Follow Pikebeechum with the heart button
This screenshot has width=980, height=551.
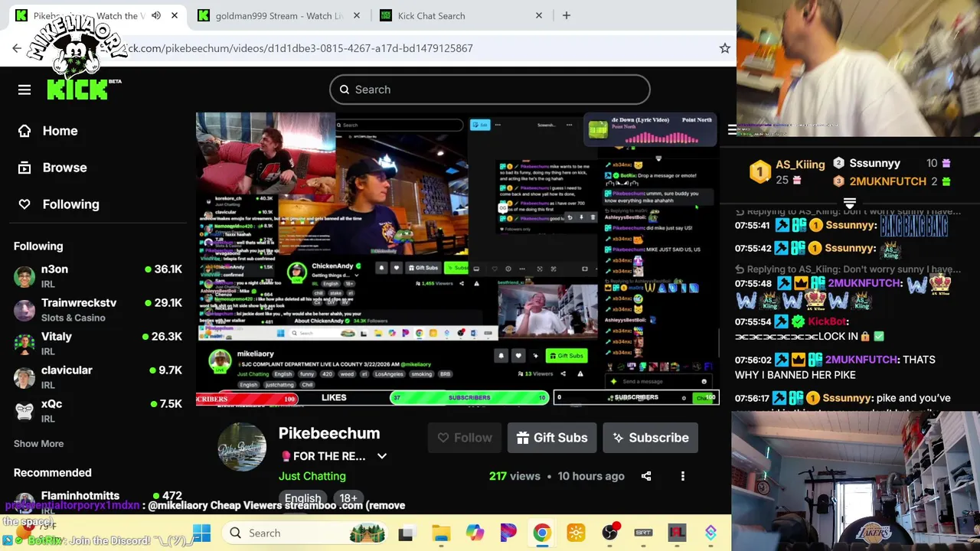[465, 438]
